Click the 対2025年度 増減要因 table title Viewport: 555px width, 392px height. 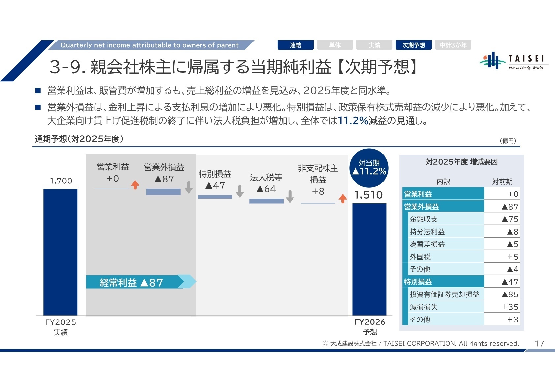tap(461, 162)
